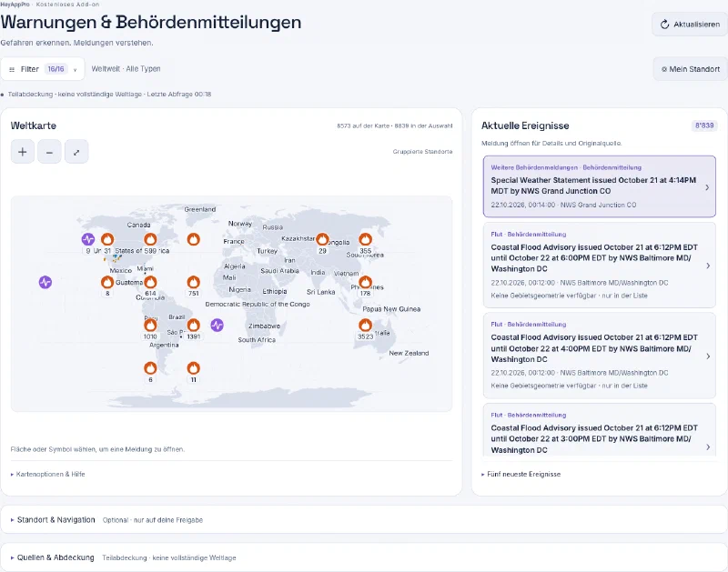Open the Special Weather Statement Grand Junction entry
This screenshot has width=728, height=572.
click(600, 186)
